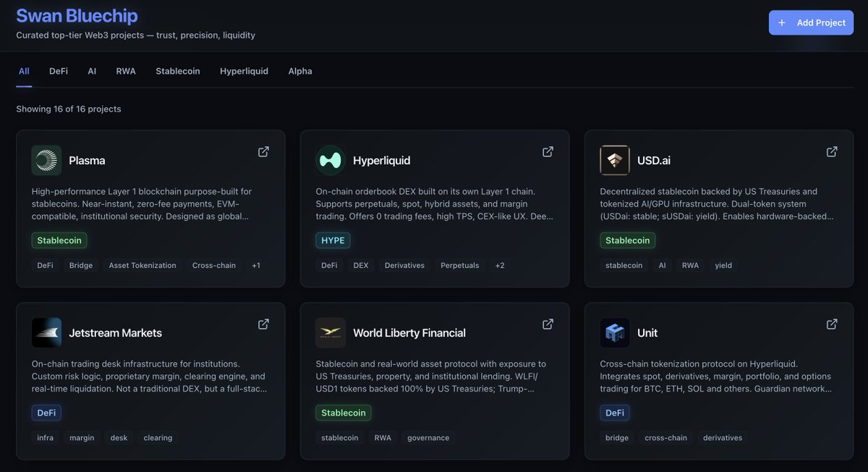Click the World Liberty Financial logo
868x472 pixels.
click(331, 332)
